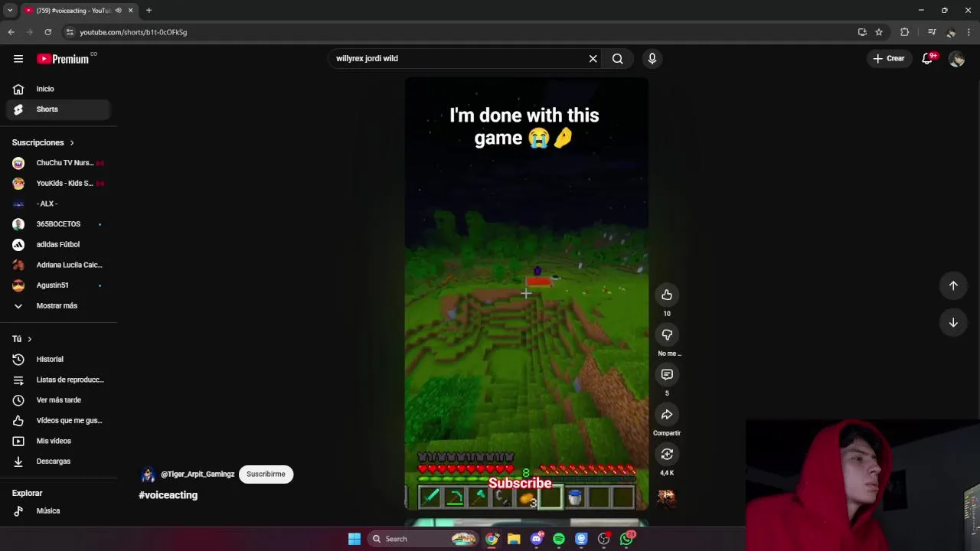Open @Tiger_Arpit_Gamingz channel

[198, 474]
